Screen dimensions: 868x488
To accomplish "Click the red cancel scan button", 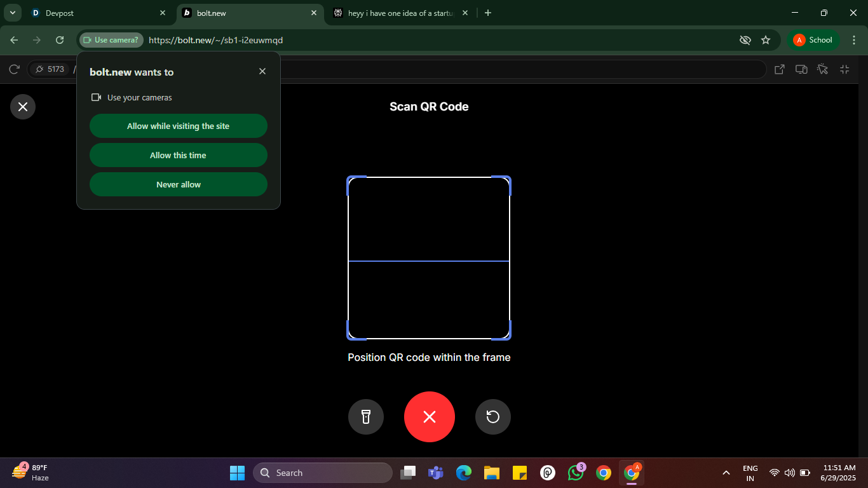I will point(430,417).
